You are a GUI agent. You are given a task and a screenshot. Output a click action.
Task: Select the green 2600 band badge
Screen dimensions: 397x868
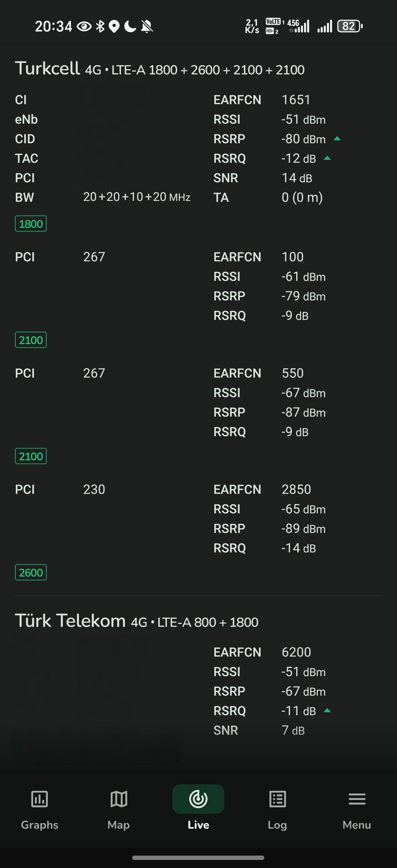[x=31, y=573]
